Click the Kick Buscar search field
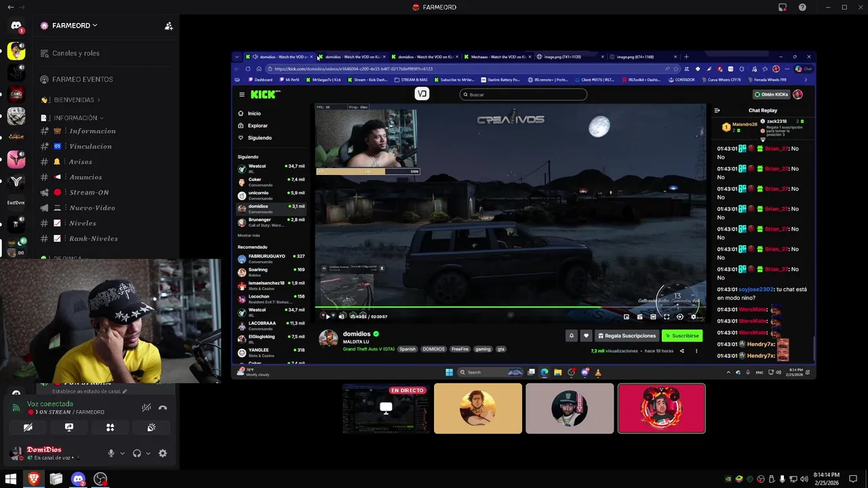 point(523,95)
